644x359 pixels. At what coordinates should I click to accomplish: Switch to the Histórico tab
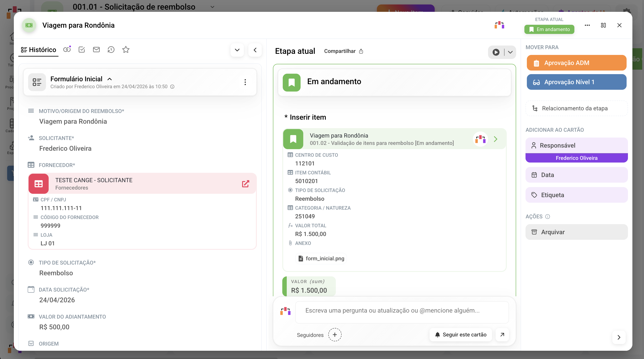tap(39, 50)
